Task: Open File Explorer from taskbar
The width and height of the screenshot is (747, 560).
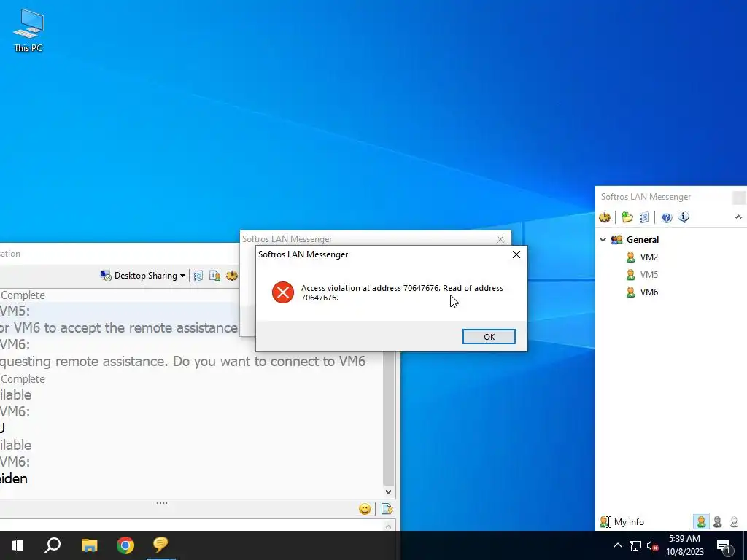Action: (89, 545)
